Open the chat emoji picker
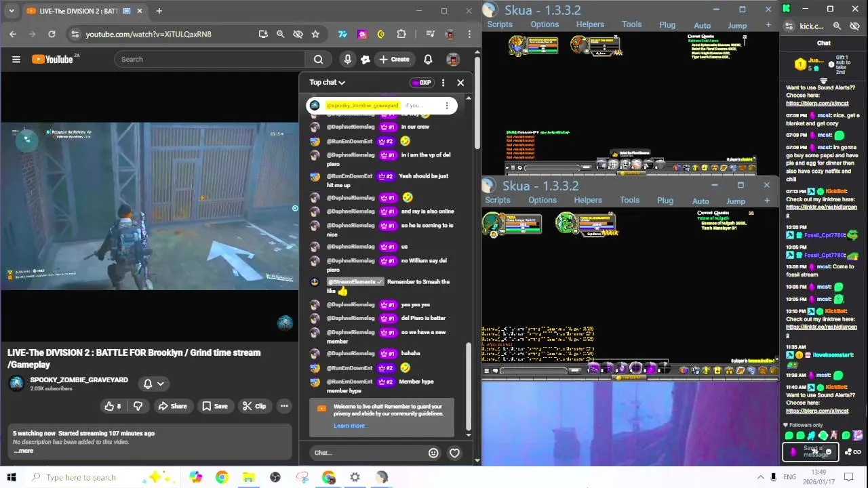Screen dimensions: 868x488 [433, 453]
